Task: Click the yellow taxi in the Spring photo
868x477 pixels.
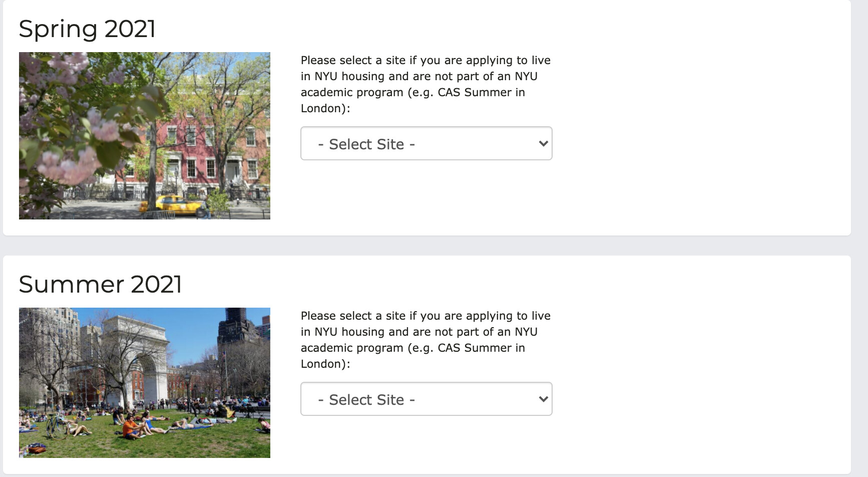Action: point(173,204)
